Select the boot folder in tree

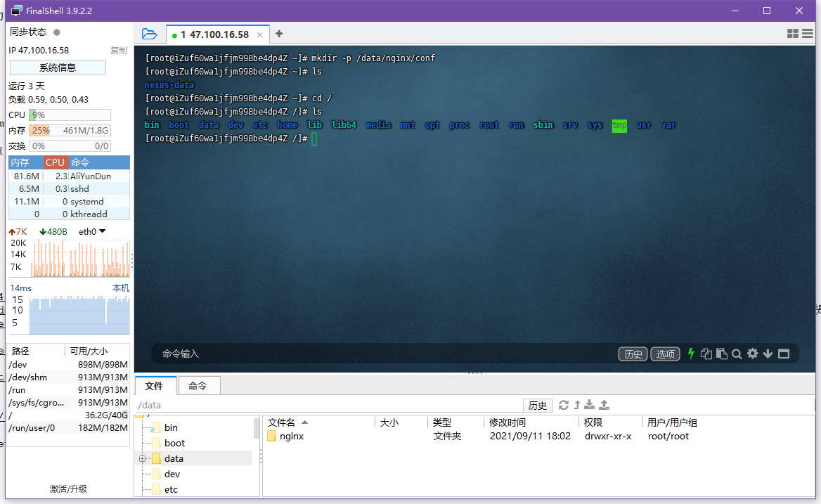174,443
